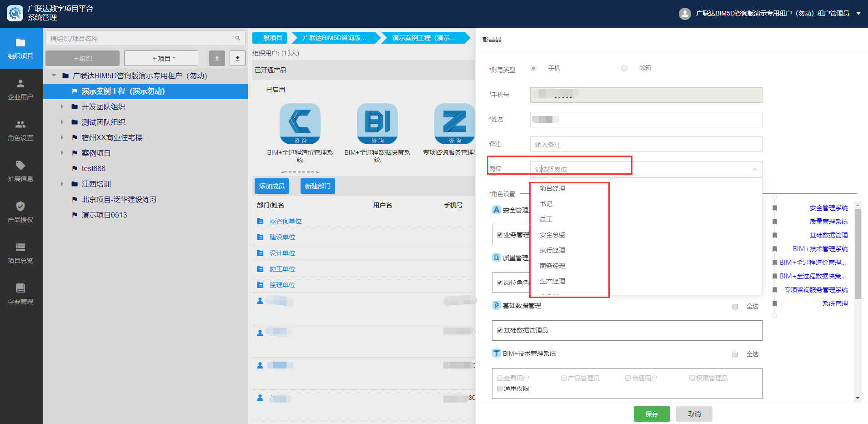Viewport: 868px width, 424px height.
Task: Choose 执行经理 from position list
Action: (552, 250)
